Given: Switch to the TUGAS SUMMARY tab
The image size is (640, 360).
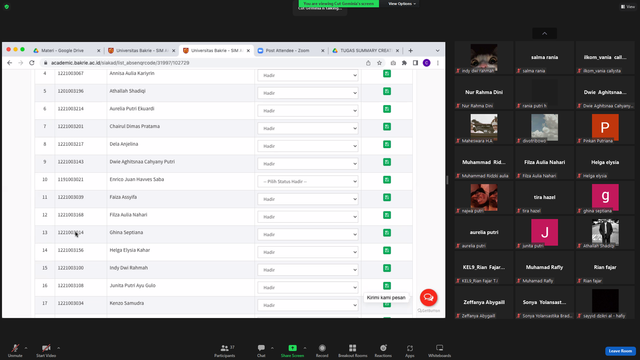Looking at the screenshot, I should (x=366, y=51).
